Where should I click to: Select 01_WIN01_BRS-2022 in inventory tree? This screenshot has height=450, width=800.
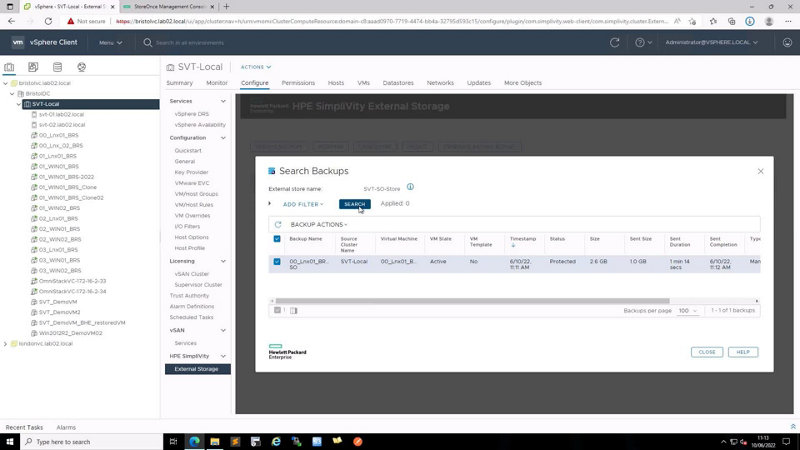tap(66, 177)
